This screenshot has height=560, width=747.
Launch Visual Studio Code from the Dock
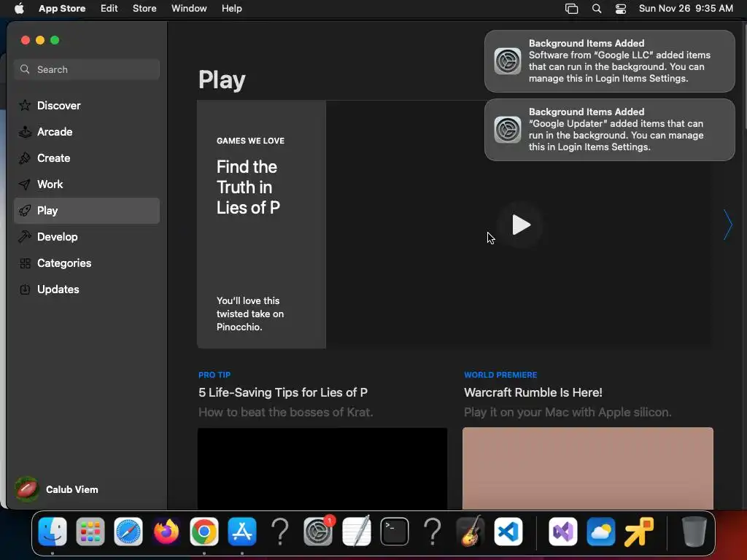(x=508, y=532)
